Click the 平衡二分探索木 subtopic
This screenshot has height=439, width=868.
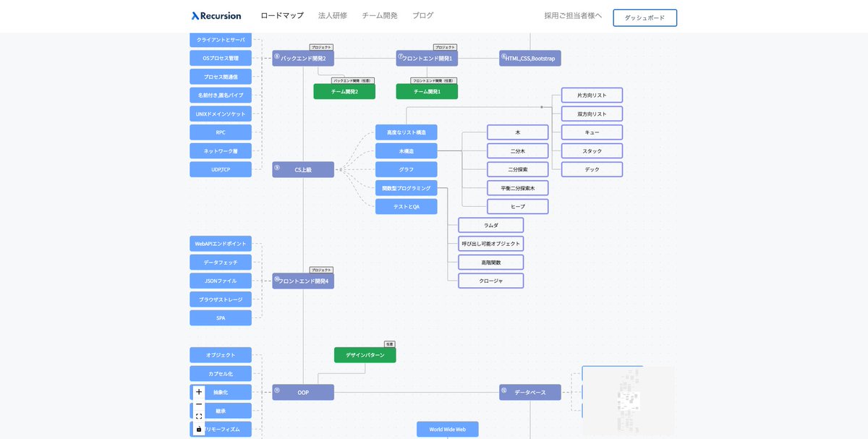point(518,188)
